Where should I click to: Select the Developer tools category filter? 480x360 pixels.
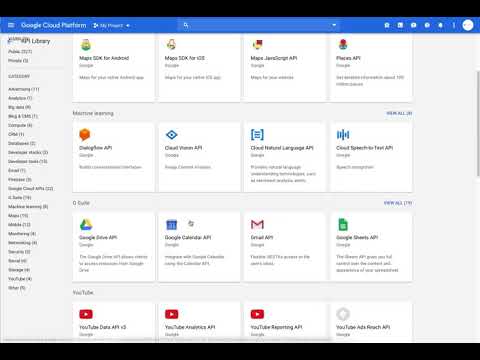click(x=28, y=161)
